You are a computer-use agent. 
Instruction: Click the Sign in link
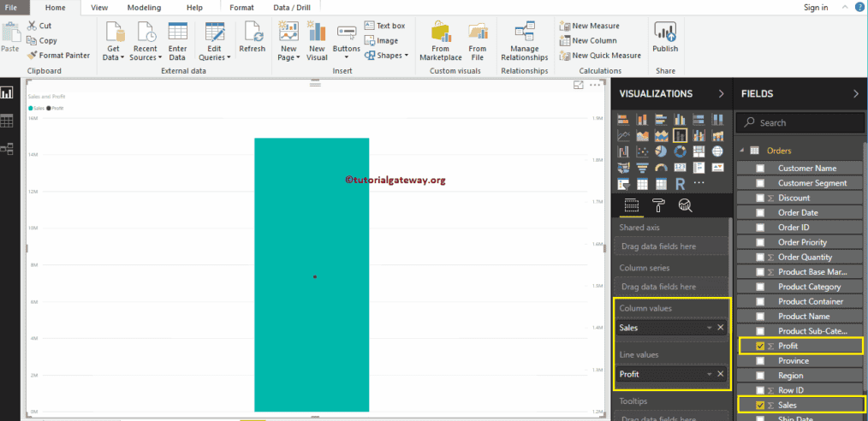coord(816,8)
